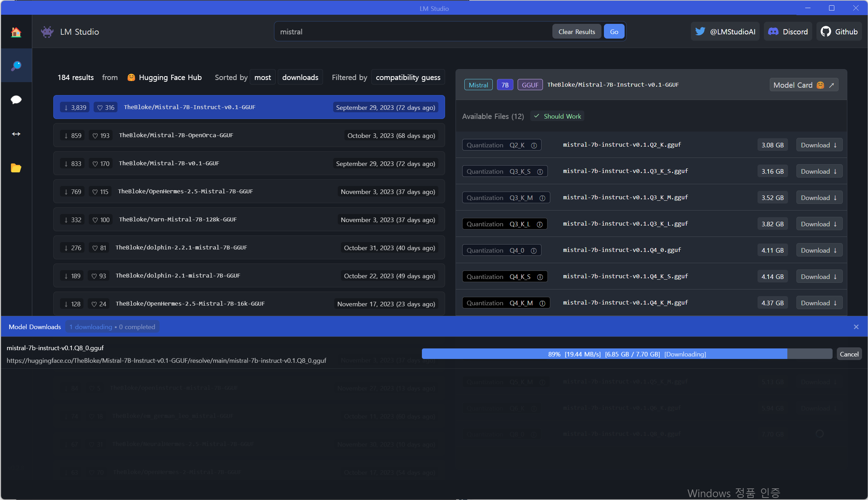Show info for Q4_K_S quantization

pyautogui.click(x=540, y=277)
